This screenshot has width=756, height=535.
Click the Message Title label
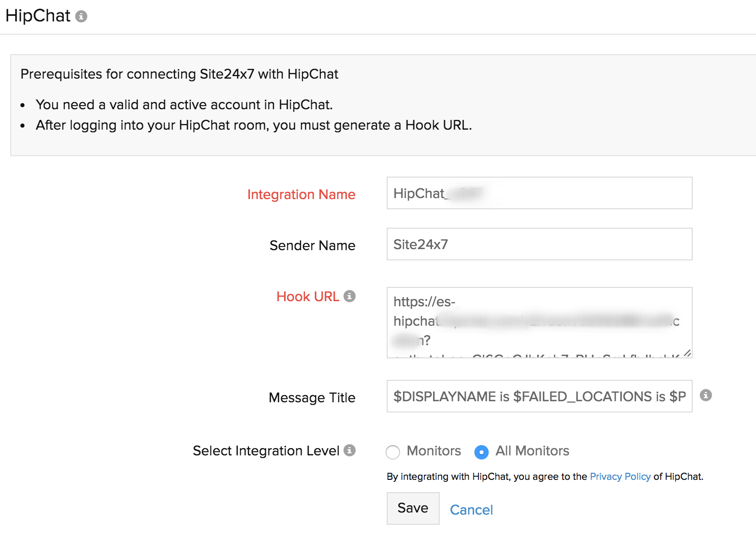pyautogui.click(x=312, y=398)
